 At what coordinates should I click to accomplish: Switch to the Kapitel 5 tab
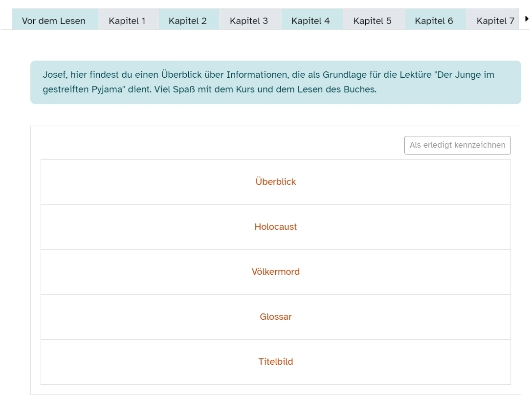point(372,21)
